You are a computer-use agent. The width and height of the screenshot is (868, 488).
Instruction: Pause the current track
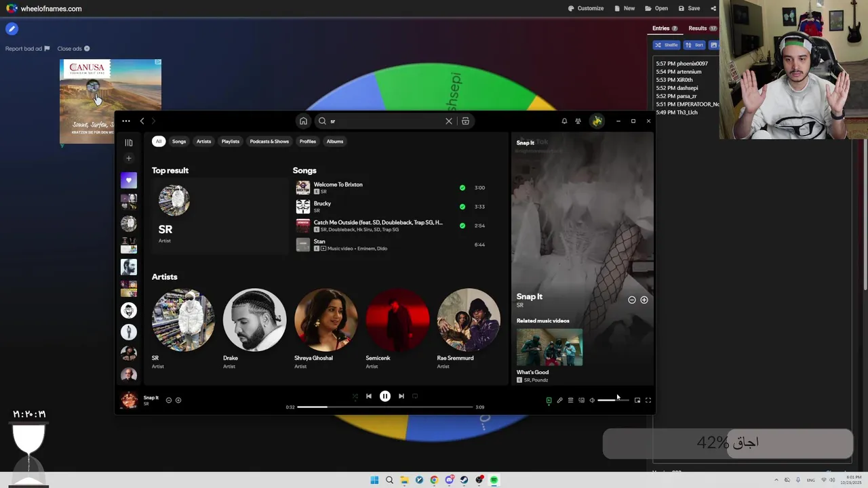pyautogui.click(x=384, y=396)
